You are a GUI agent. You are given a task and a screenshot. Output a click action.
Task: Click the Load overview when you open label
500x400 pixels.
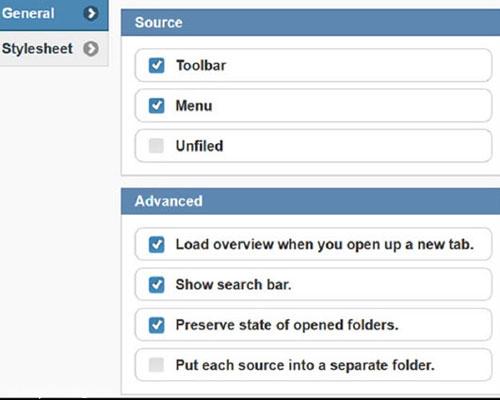tap(325, 245)
